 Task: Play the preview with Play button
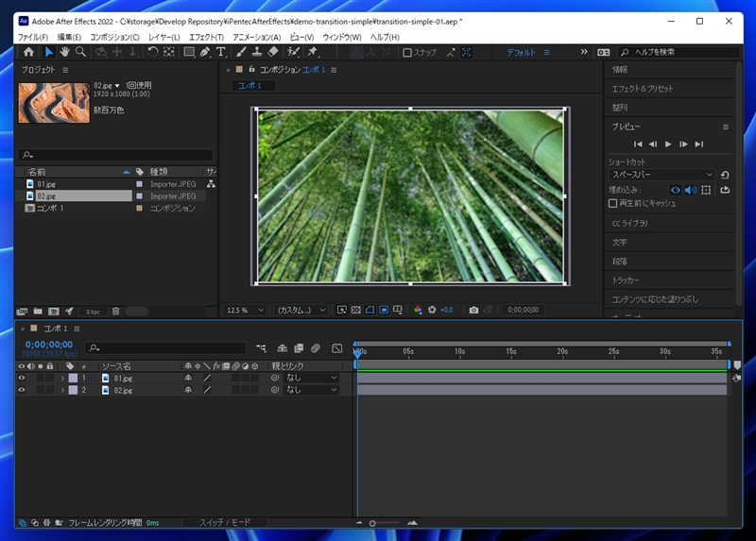pyautogui.click(x=668, y=144)
